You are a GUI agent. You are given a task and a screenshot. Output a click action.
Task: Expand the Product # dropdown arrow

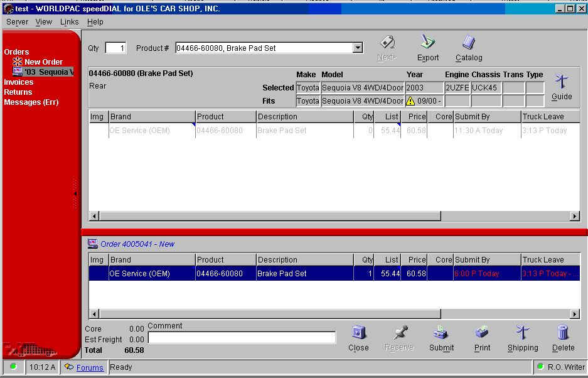pyautogui.click(x=358, y=48)
